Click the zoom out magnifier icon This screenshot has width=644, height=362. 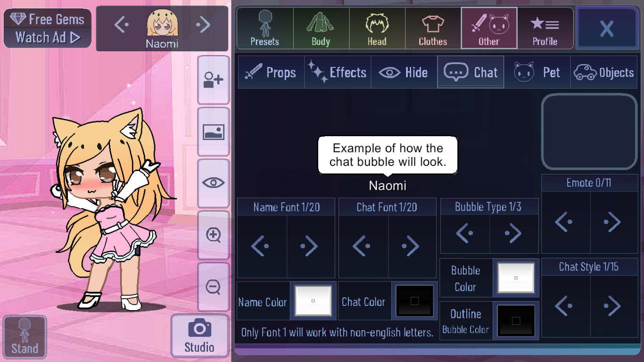pyautogui.click(x=213, y=287)
